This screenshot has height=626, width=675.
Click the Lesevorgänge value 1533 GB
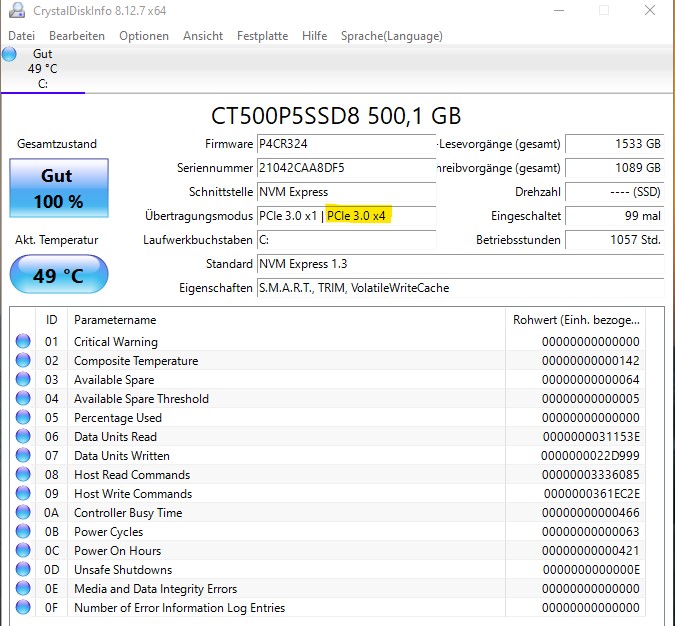pyautogui.click(x=614, y=144)
